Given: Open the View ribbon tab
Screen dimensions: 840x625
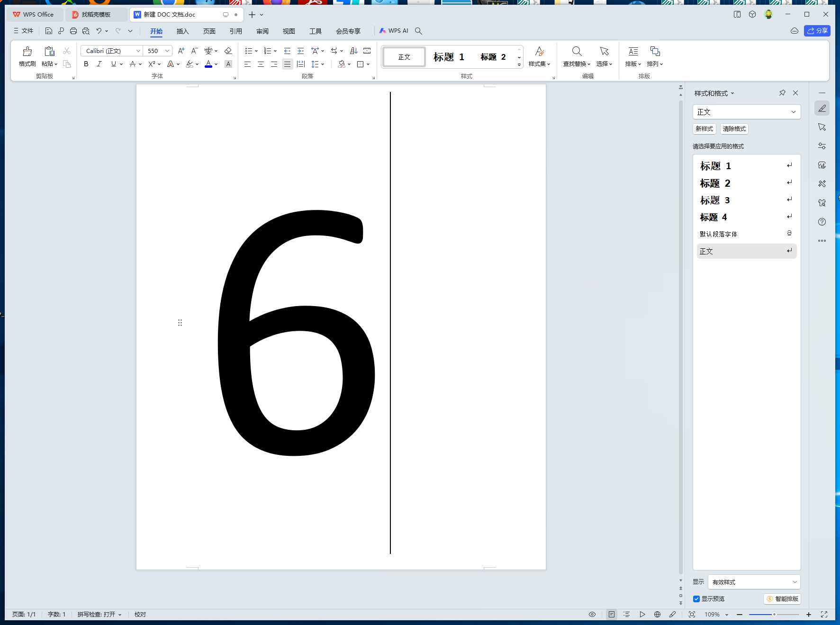Looking at the screenshot, I should 289,31.
